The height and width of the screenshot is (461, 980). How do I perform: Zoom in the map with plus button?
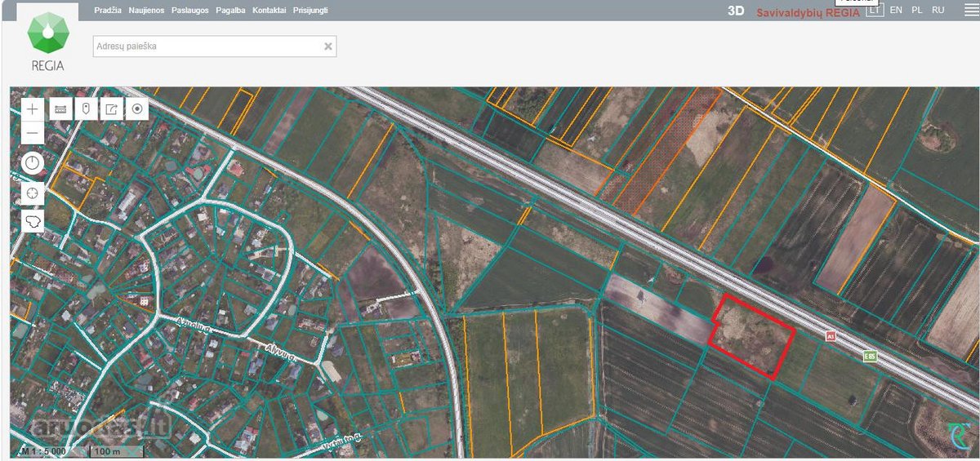coord(33,109)
